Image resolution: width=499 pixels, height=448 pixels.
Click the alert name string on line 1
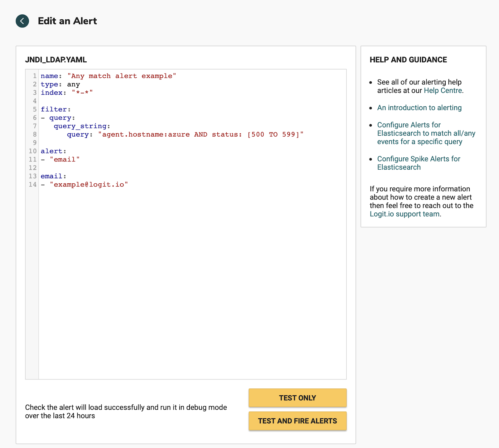[x=122, y=76]
